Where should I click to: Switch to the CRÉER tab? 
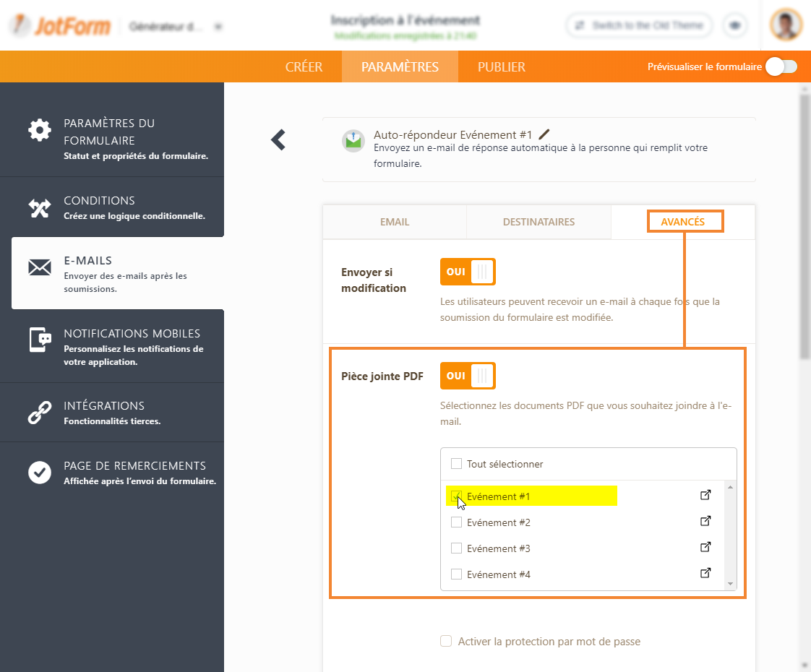pos(304,66)
